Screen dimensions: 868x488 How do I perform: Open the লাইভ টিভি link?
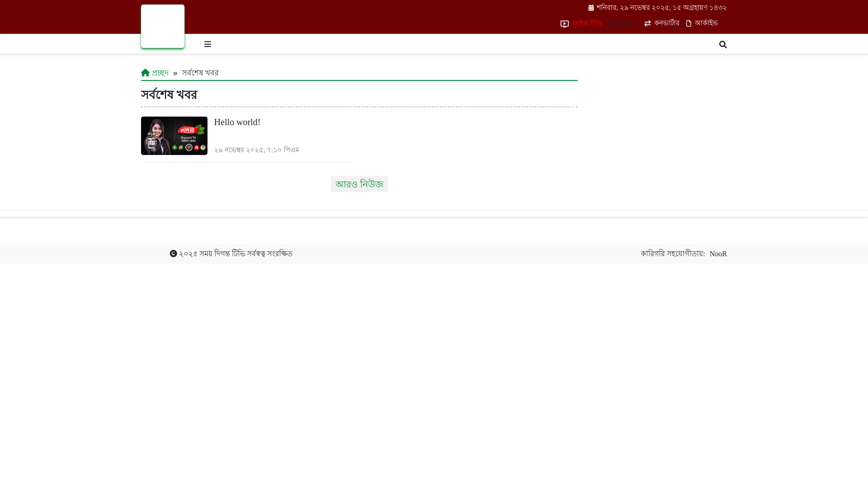coord(587,23)
